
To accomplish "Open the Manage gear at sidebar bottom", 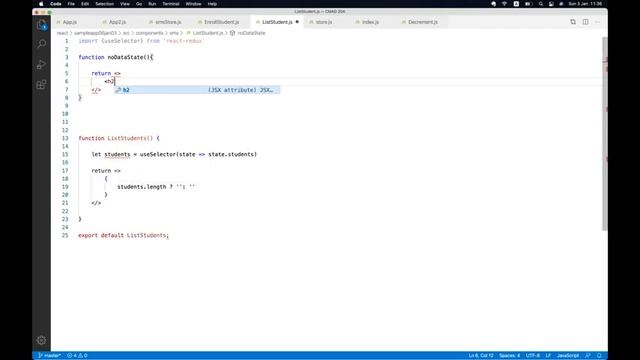I will click(x=41, y=340).
